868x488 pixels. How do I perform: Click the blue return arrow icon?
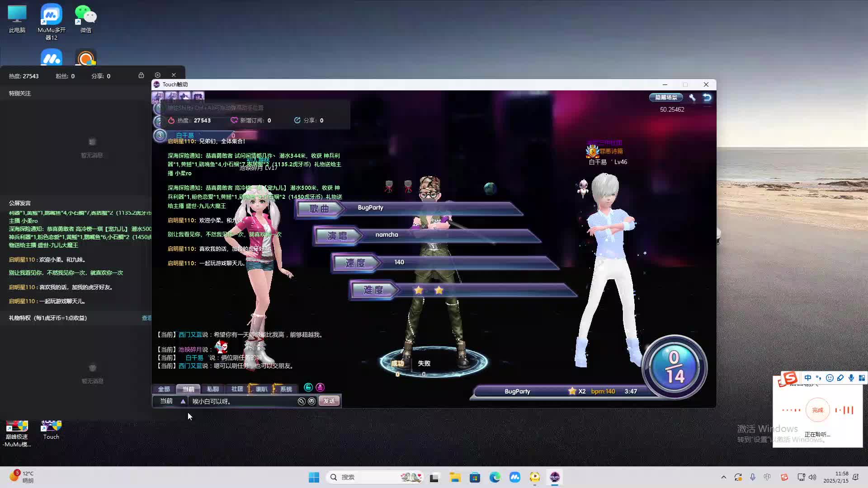(x=707, y=98)
